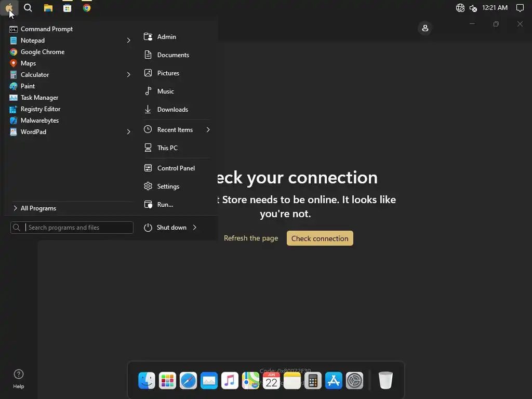
Task: Close the Microsoft Store window
Action: [520, 24]
